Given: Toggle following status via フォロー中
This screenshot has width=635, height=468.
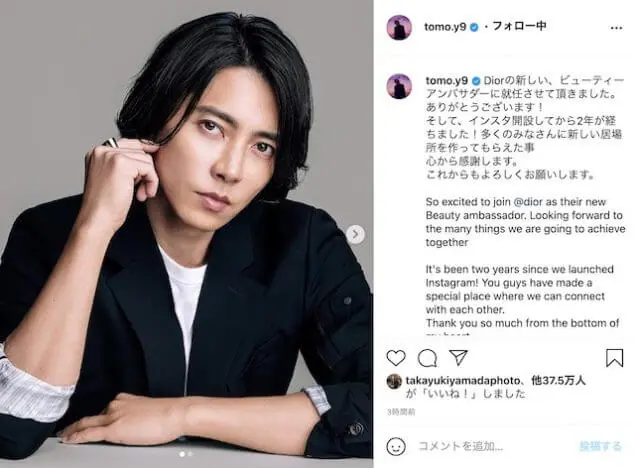Looking at the screenshot, I should coord(519,26).
